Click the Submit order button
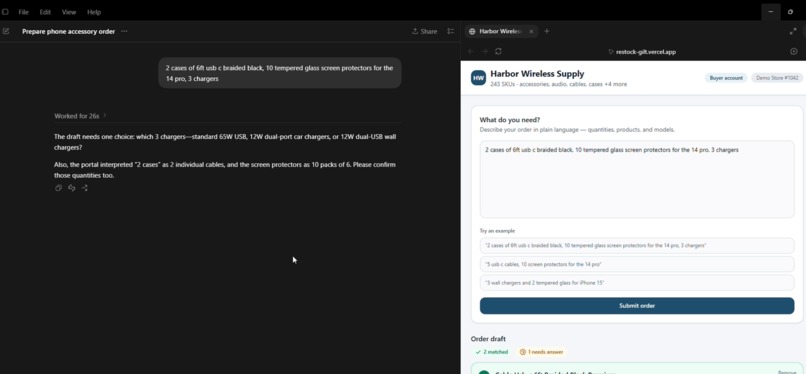Screen dimensions: 806x374 coord(637,306)
